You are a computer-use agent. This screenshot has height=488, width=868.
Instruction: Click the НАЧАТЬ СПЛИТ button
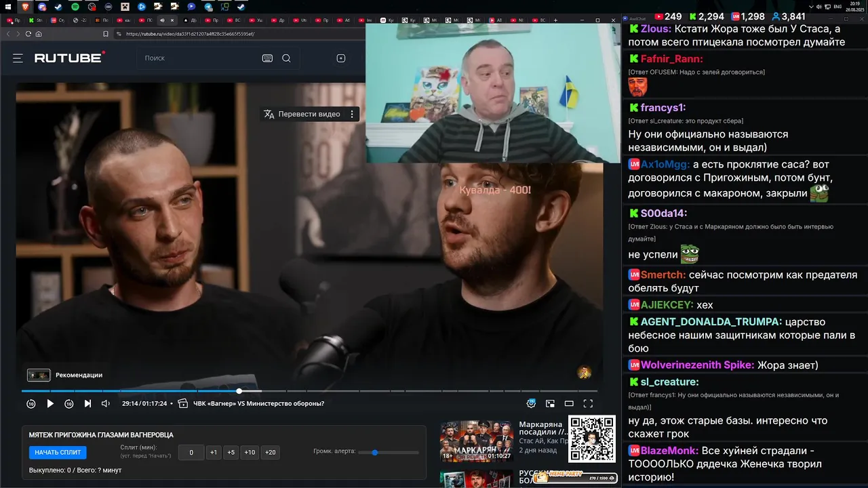[x=58, y=452]
